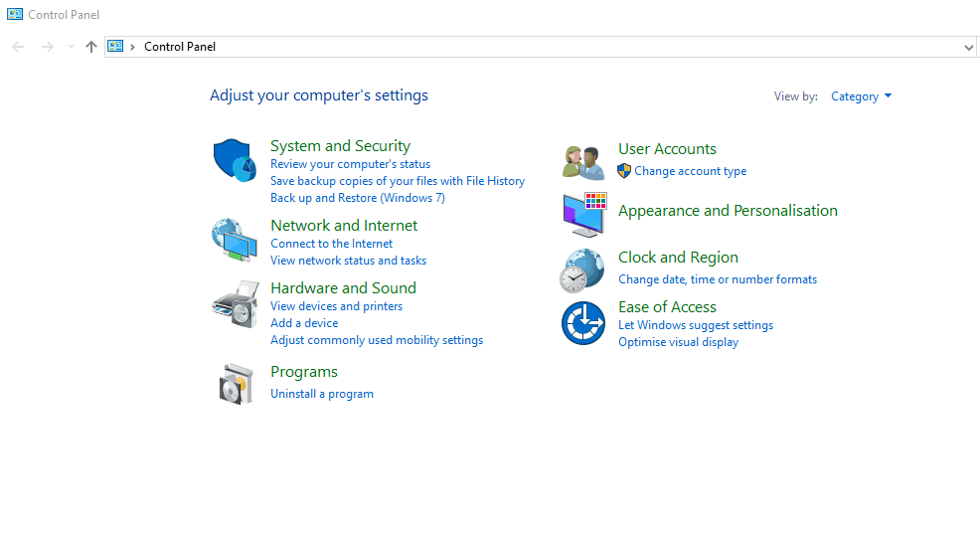
Task: Click the Network and Internet globe icon
Action: [x=235, y=240]
